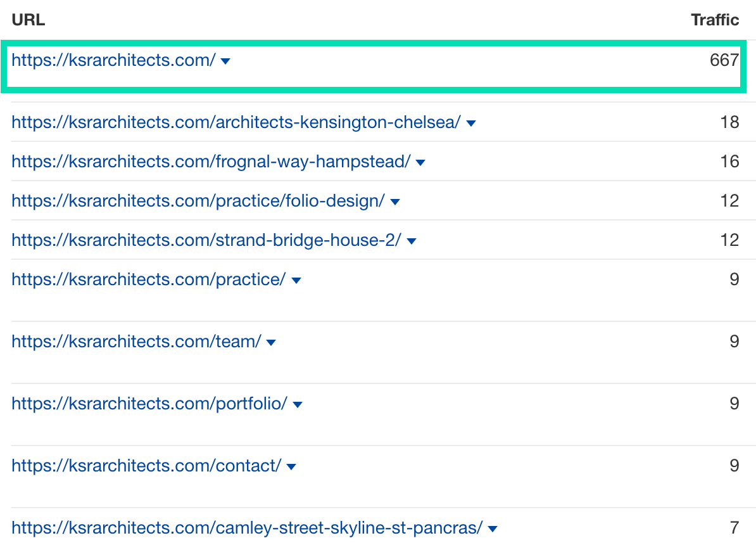Expand dropdown arrow beside folio-design URL
756x545 pixels.
[x=395, y=202]
